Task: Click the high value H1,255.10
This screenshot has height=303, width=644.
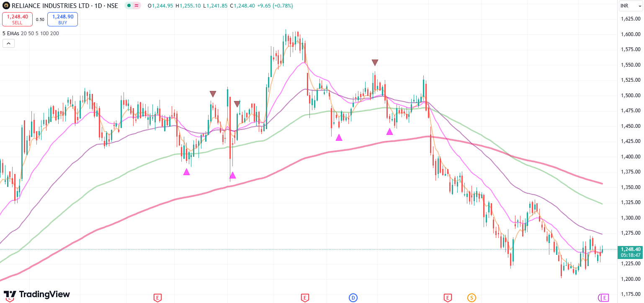Action: tap(188, 6)
